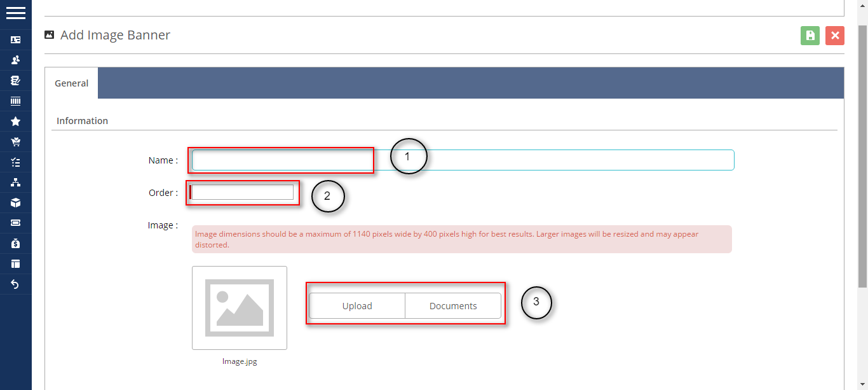
Task: Open the sitemap hierarchy icon in sidebar
Action: pyautogui.click(x=15, y=182)
